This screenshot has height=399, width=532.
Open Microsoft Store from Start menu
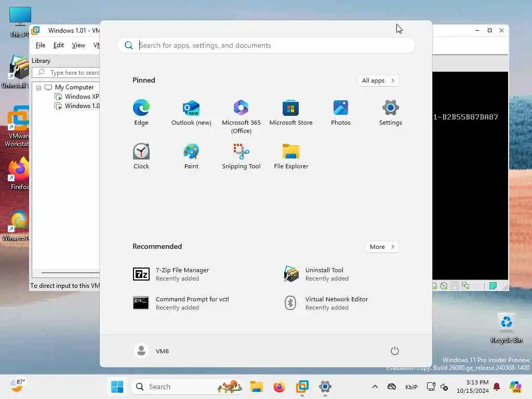pos(291,113)
